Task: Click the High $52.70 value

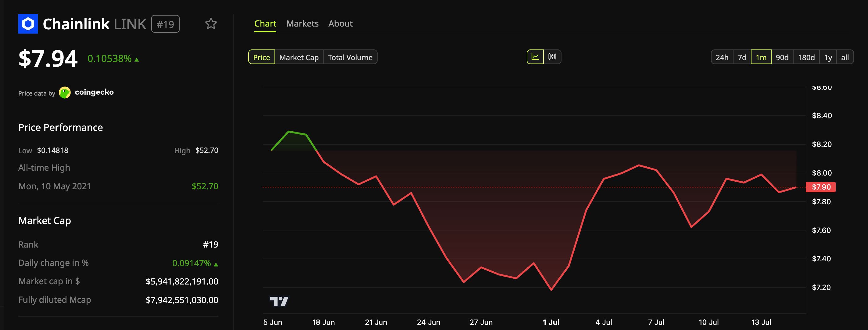Action: click(x=206, y=150)
